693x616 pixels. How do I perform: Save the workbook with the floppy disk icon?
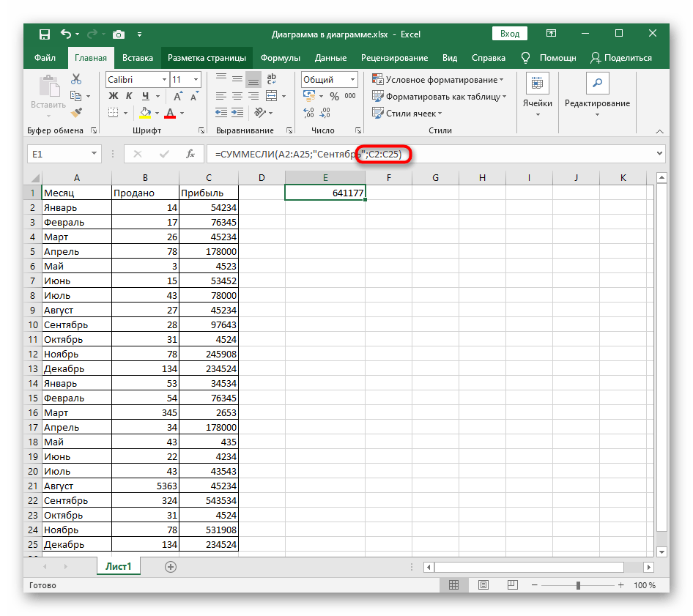coord(44,34)
